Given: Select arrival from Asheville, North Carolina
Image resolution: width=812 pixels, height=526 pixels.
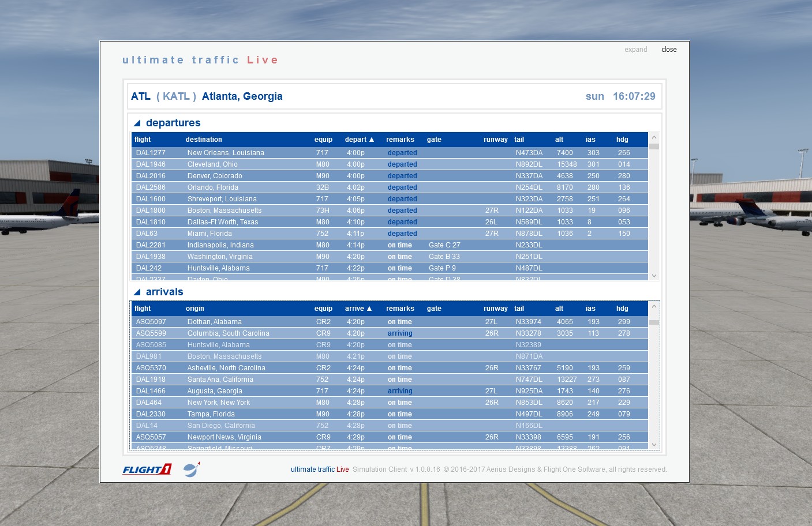Looking at the screenshot, I should pos(390,368).
